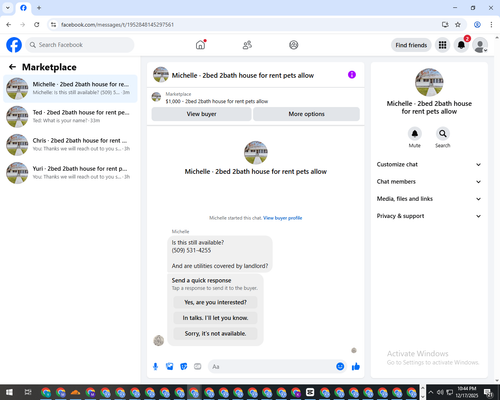Open Task View on the taskbar
This screenshot has width=500, height=400.
28,392
